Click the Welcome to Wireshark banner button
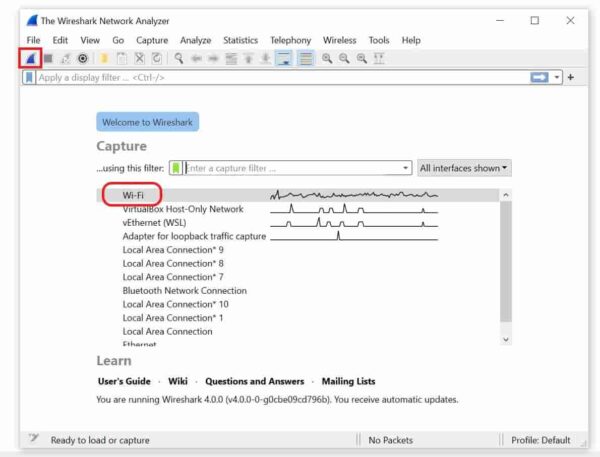Viewport: 600px width, 457px height. pyautogui.click(x=147, y=122)
